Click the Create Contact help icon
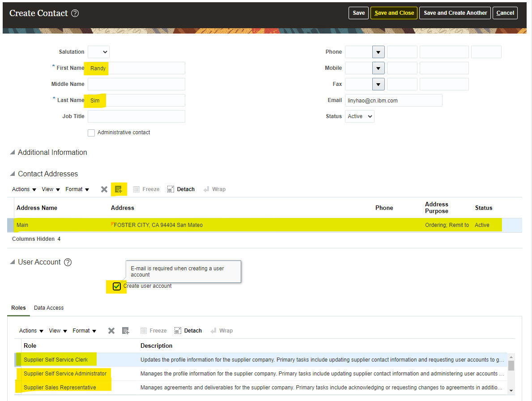532x401 pixels. click(75, 13)
